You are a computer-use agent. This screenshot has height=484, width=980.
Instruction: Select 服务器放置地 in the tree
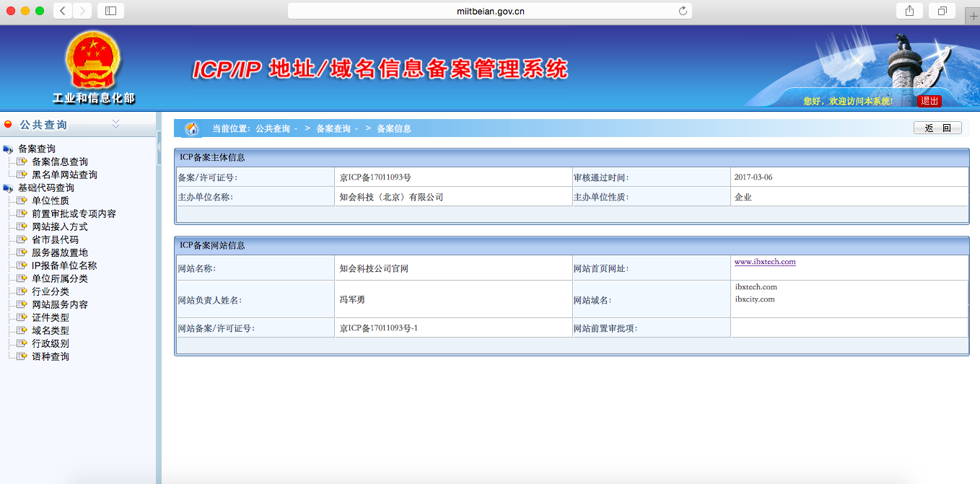coord(60,252)
